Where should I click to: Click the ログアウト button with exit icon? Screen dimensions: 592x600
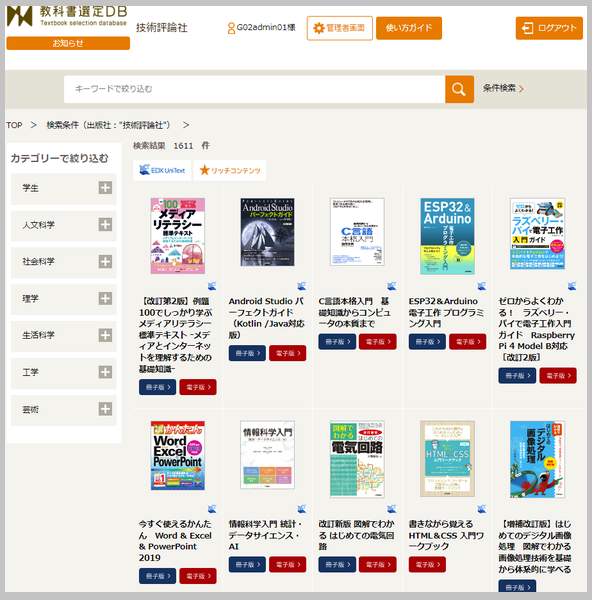point(549,28)
